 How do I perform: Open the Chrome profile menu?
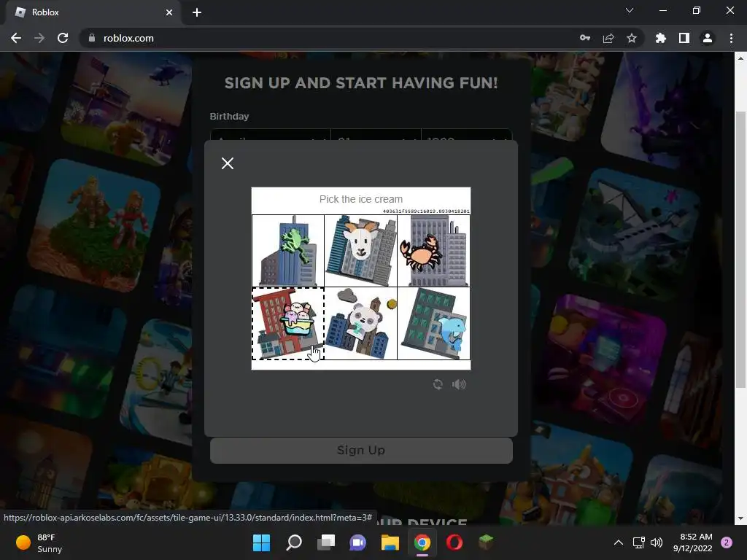[708, 38]
